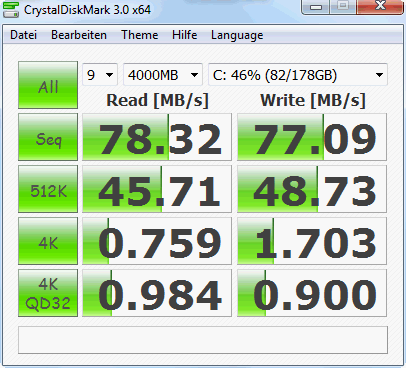
Task: Close the CrystalDiskMark window
Action: 380,7
